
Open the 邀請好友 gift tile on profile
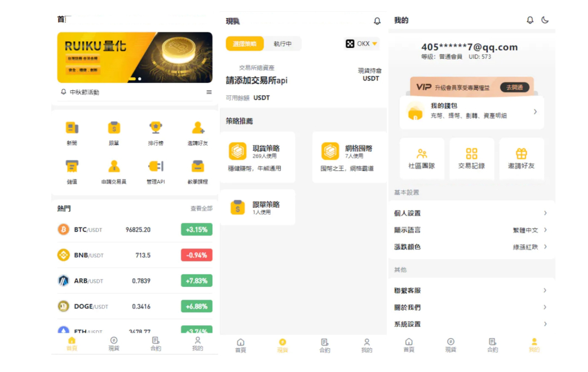pos(521,159)
